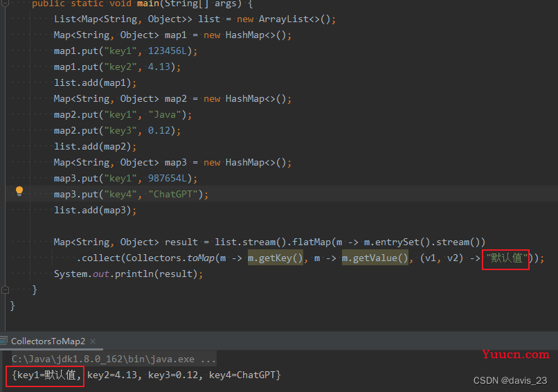
Task: Collapse the main method using top fold marker
Action: pyautogui.click(x=5, y=3)
